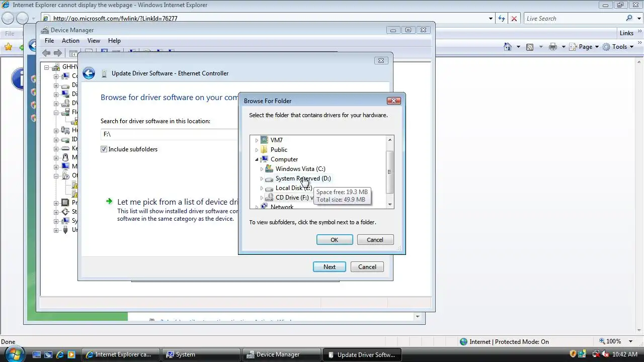Click Cancel in Update Driver Software wizard
This screenshot has height=362, width=644.
click(x=367, y=267)
